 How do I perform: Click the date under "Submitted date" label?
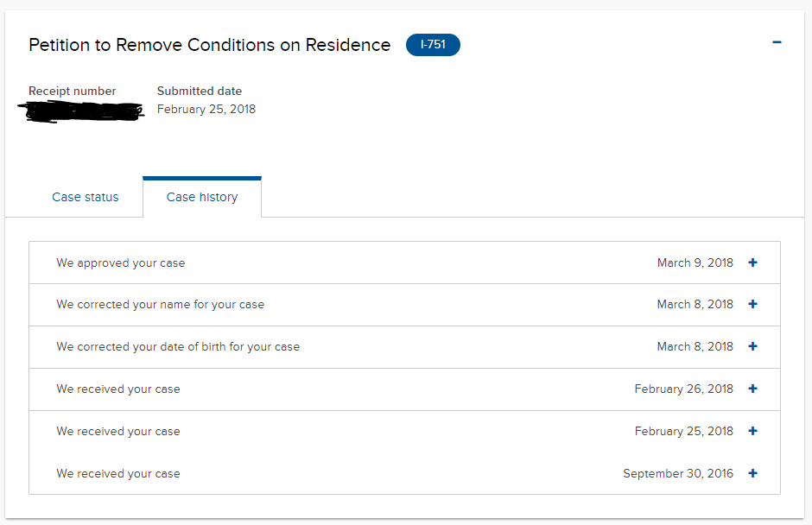206,110
